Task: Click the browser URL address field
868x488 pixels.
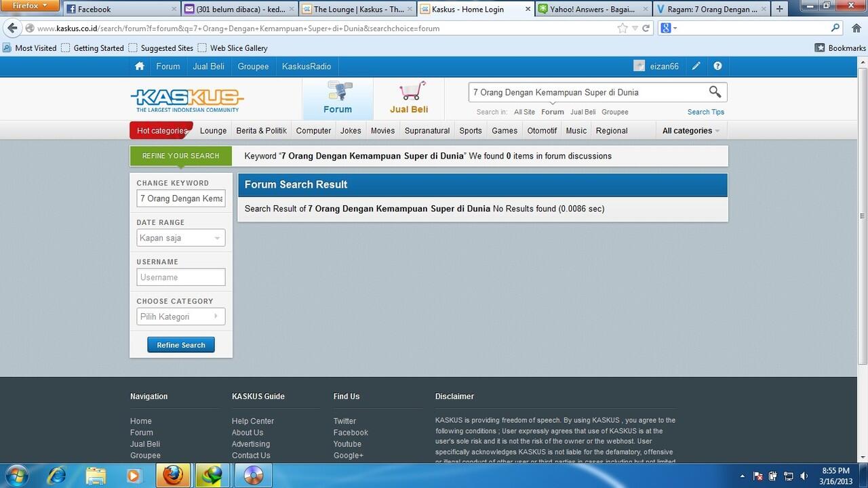Action: click(x=324, y=28)
